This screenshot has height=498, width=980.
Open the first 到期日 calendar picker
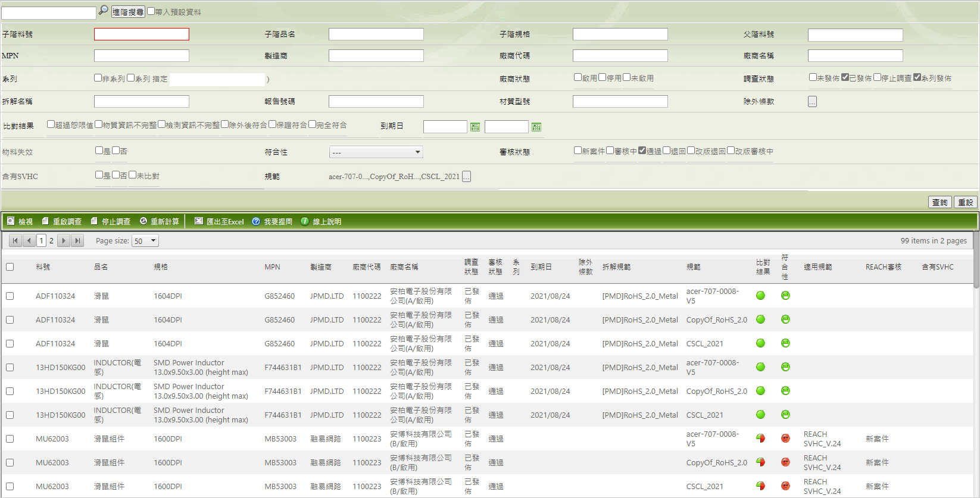tap(475, 127)
